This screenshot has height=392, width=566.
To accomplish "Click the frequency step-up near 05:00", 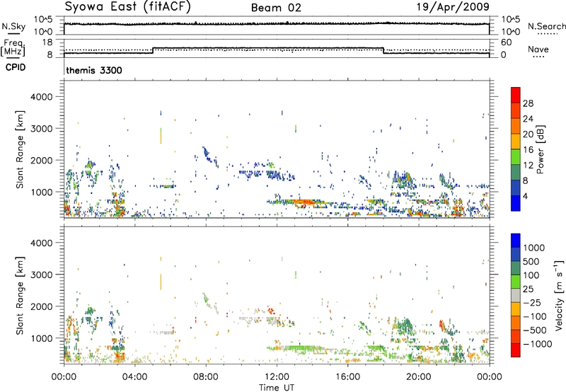I will pyautogui.click(x=153, y=50).
